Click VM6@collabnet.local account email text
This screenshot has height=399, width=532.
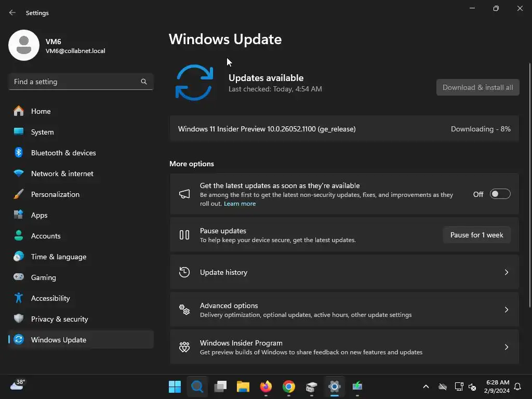tap(75, 51)
